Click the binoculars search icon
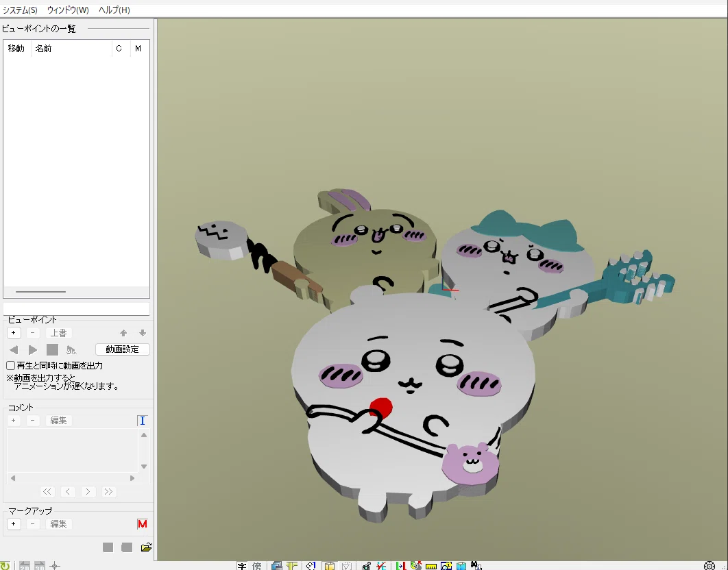The height and width of the screenshot is (570, 728). click(476, 565)
